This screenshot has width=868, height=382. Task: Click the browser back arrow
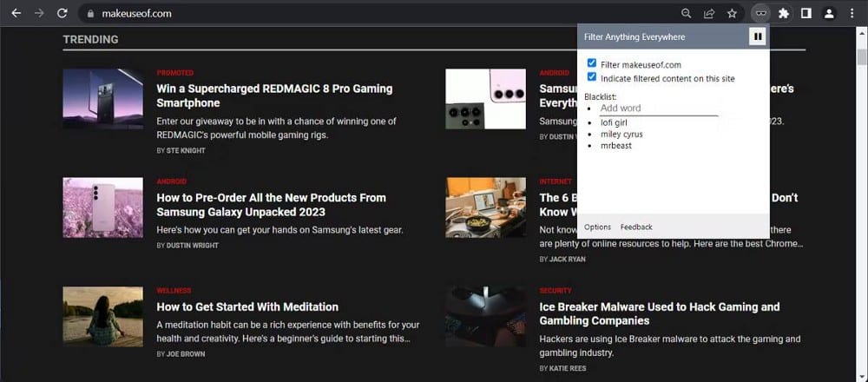16,13
